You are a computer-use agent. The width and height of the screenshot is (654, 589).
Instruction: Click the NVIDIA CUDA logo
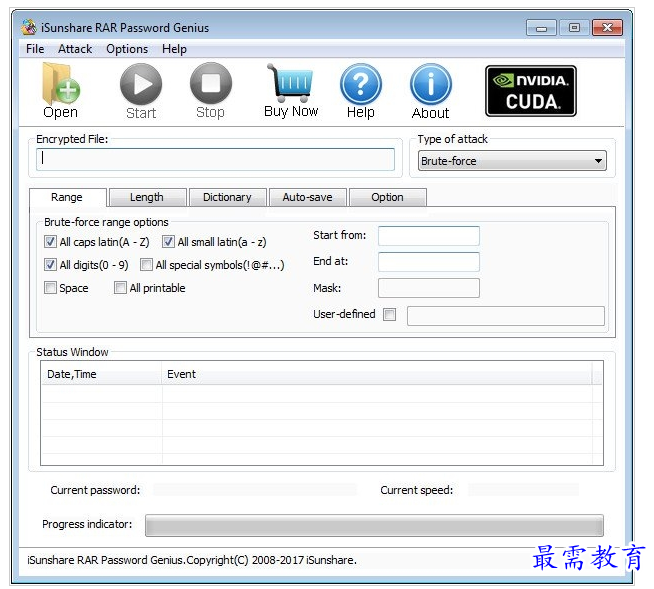pos(531,91)
